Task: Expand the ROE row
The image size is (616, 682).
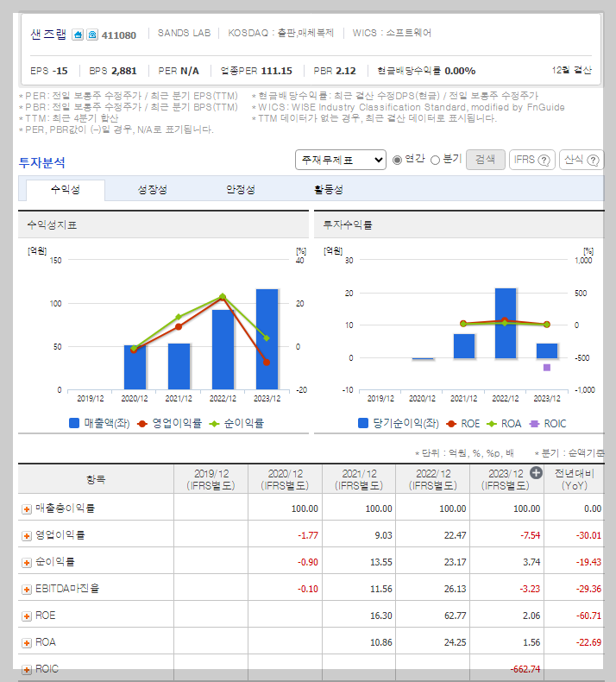Action: pyautogui.click(x=27, y=616)
